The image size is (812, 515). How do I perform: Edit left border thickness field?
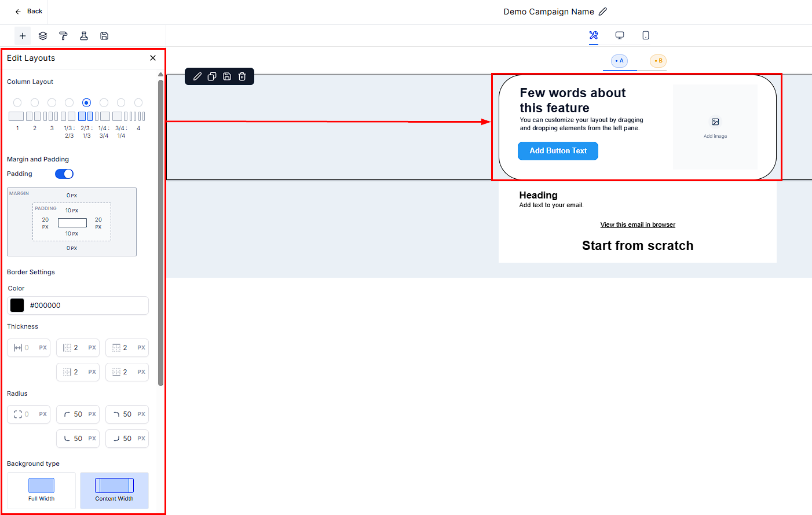(78, 348)
